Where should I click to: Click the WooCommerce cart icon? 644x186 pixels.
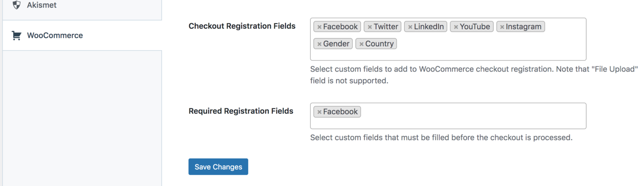click(x=16, y=36)
